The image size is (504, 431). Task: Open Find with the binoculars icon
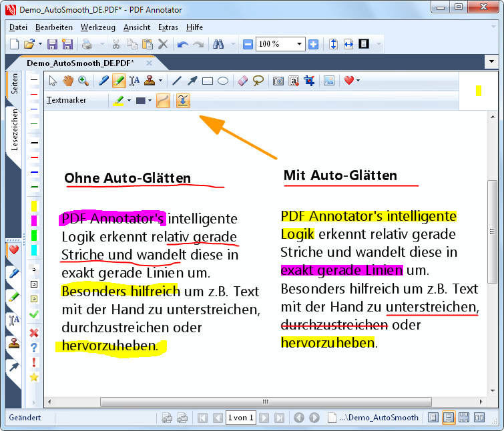click(x=218, y=44)
